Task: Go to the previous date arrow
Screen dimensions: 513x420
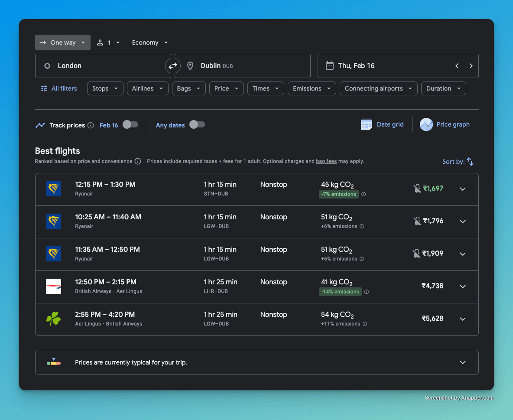Action: pyautogui.click(x=457, y=66)
